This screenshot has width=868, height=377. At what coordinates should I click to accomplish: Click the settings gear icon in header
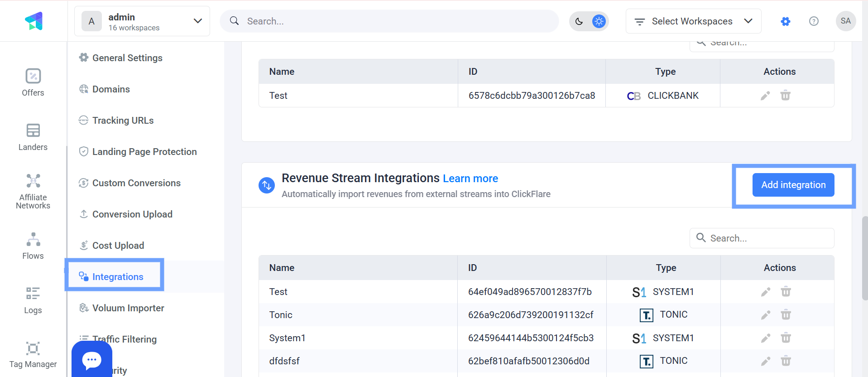(x=786, y=21)
